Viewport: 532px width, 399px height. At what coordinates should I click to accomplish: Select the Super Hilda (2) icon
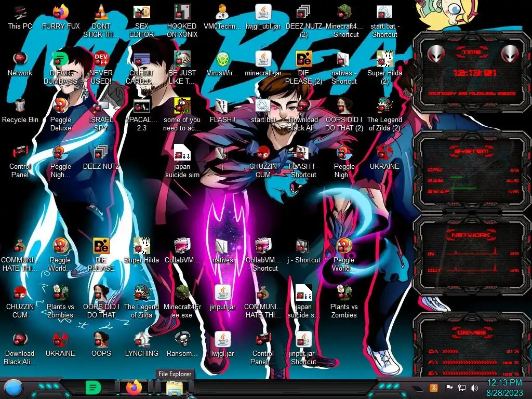384,69
